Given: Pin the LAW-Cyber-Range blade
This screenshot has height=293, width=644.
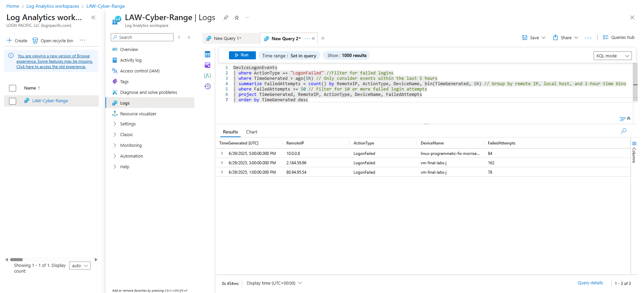Looking at the screenshot, I should [226, 17].
